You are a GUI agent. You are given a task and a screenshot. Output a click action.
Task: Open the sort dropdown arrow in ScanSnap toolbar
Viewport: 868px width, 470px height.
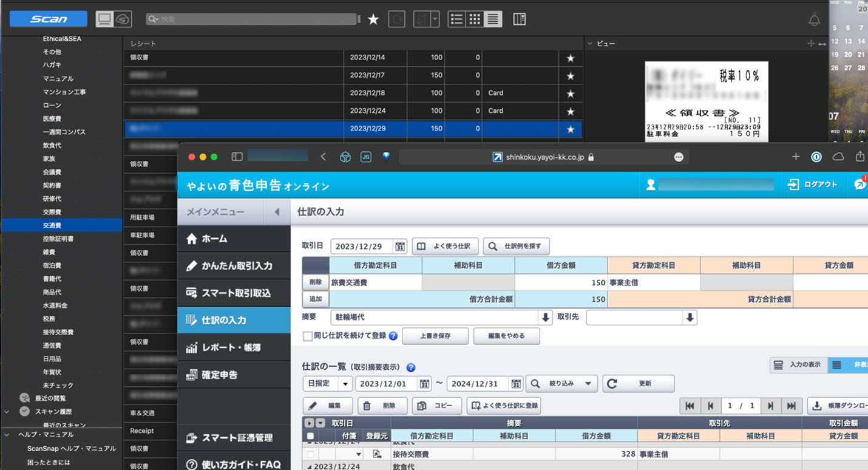pyautogui.click(x=435, y=19)
